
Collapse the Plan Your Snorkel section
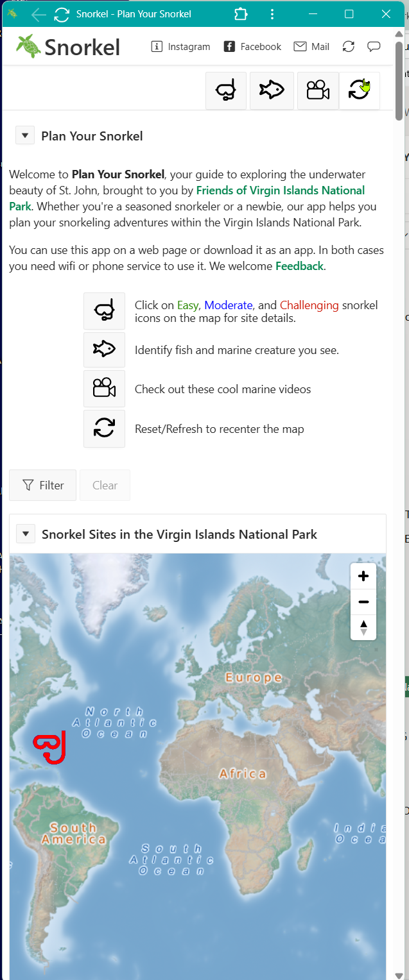25,136
